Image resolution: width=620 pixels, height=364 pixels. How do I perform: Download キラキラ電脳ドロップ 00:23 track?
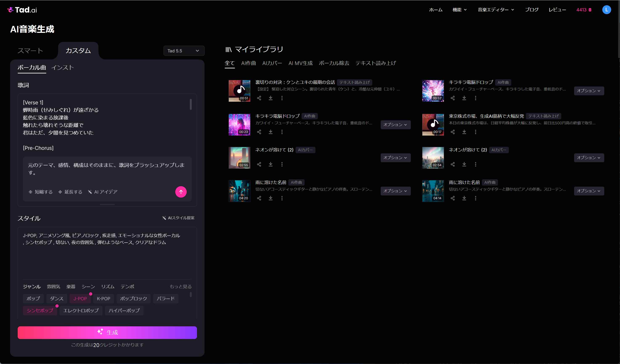[x=270, y=132]
